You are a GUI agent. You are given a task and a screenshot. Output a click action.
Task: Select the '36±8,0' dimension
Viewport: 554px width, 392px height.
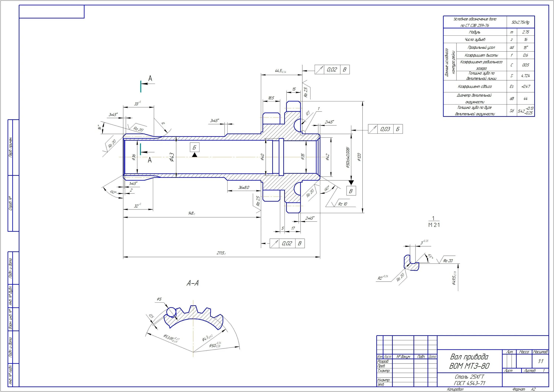[244, 187]
